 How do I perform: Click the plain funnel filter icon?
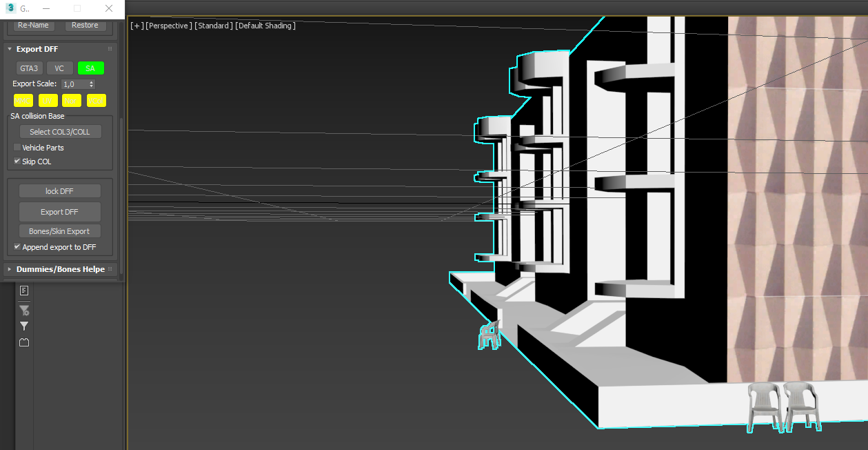click(x=24, y=326)
